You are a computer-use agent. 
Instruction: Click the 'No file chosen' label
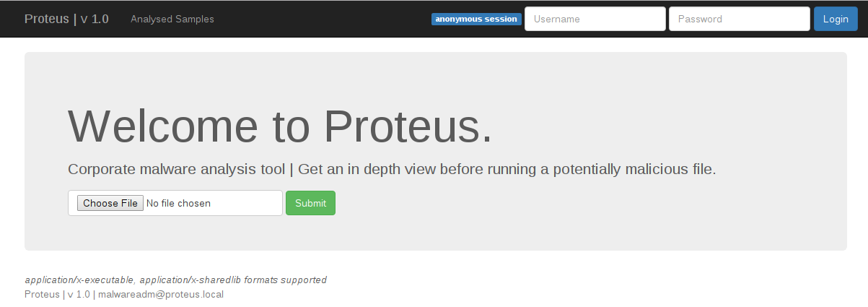coord(178,203)
